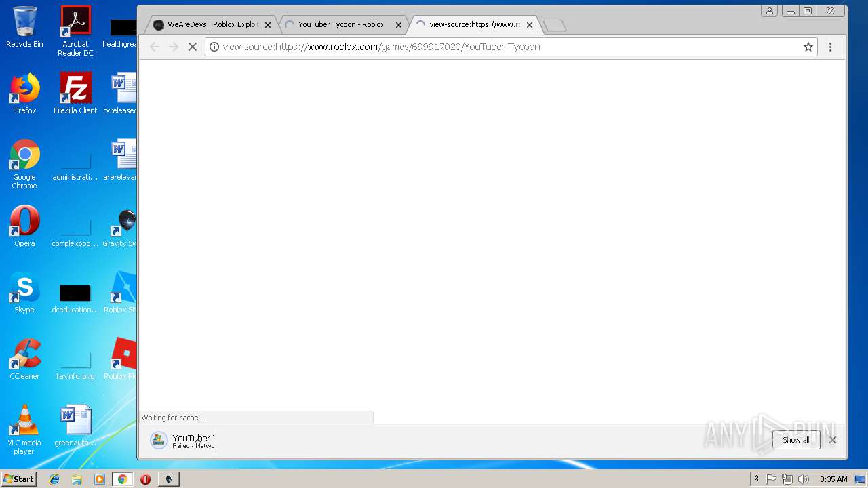This screenshot has height=488, width=868.
Task: Open the Chrome profile button
Action: tap(769, 11)
